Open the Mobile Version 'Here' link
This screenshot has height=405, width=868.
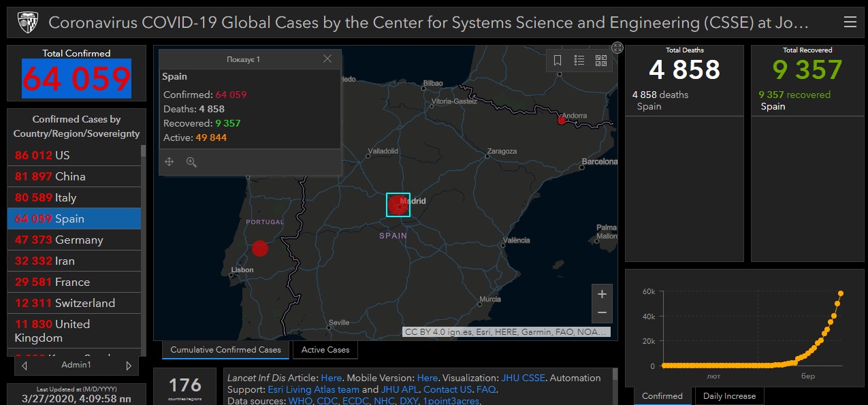pyautogui.click(x=428, y=378)
